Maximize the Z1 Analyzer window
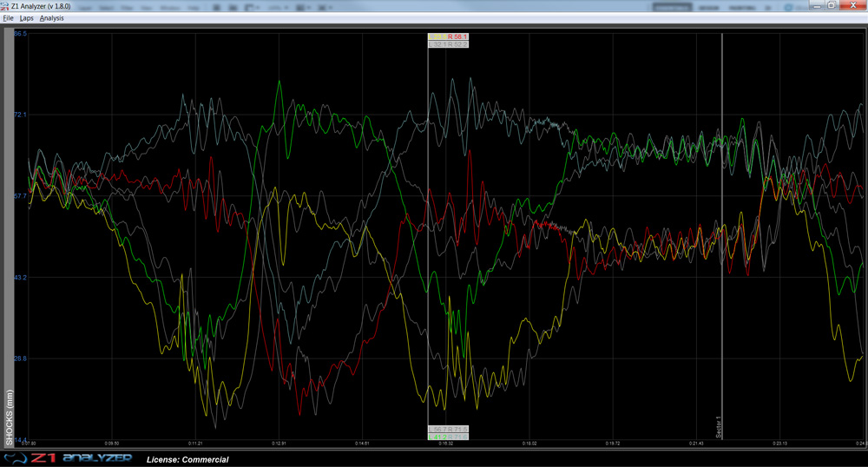 [832, 5]
